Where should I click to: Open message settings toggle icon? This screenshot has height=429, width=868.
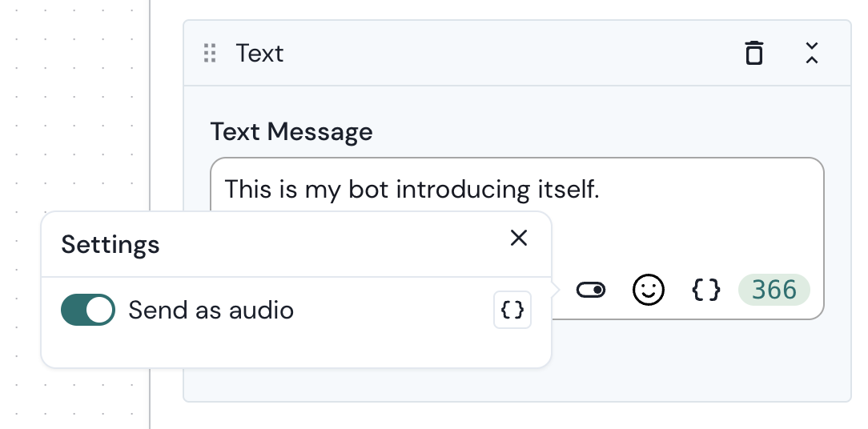click(591, 290)
